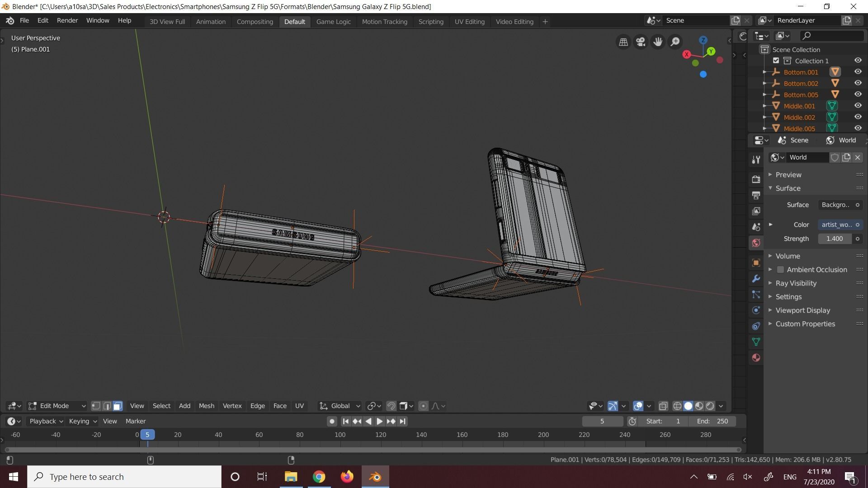Viewport: 868px width, 488px height.
Task: Play the animation forward
Action: point(379,421)
